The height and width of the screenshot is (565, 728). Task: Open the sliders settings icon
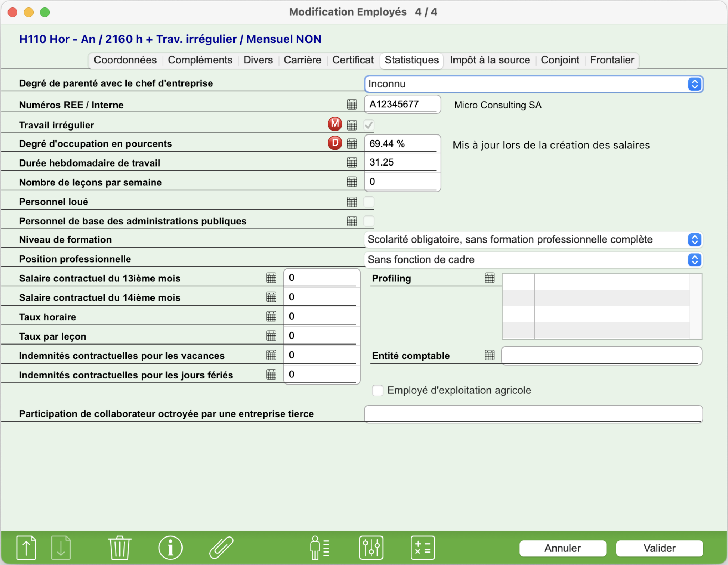click(371, 548)
